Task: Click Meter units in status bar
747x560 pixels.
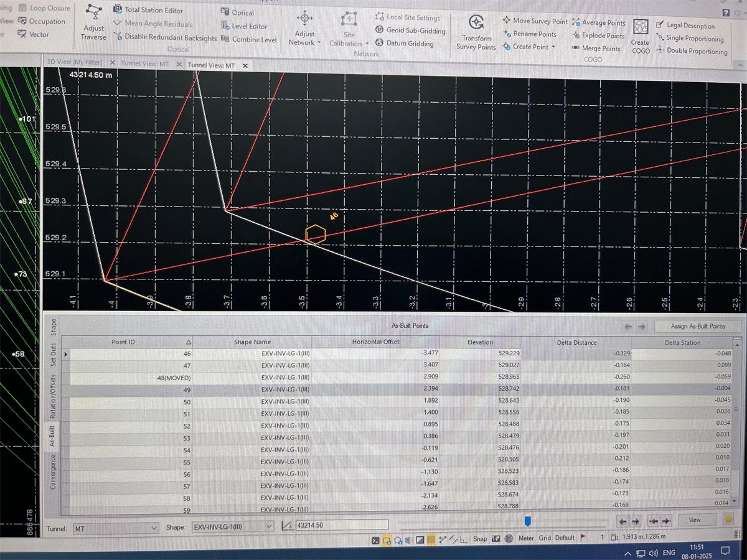Action: [x=527, y=538]
